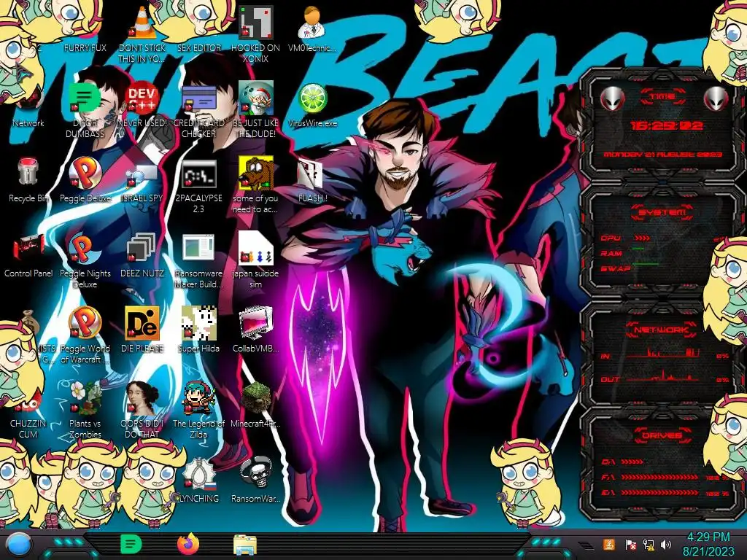Click the SYSTEM widget header

click(662, 212)
